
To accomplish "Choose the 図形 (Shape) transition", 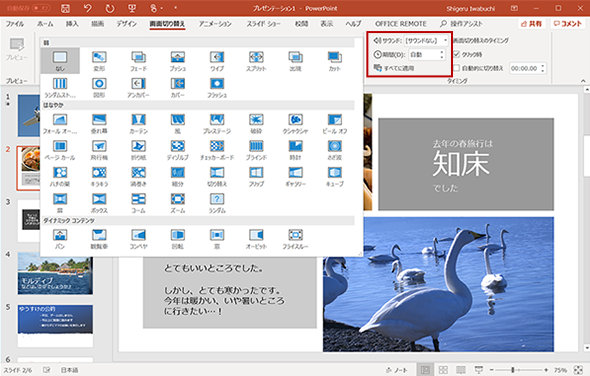I will 99,87.
